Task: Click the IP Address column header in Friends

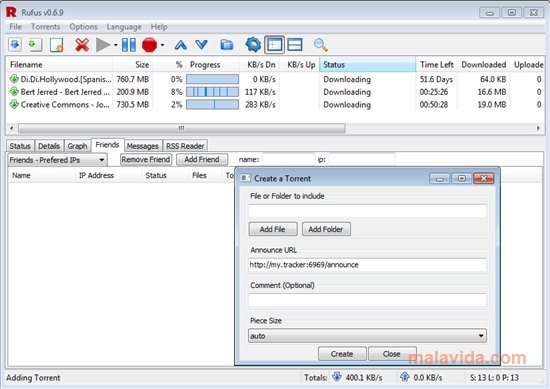Action: click(107, 175)
